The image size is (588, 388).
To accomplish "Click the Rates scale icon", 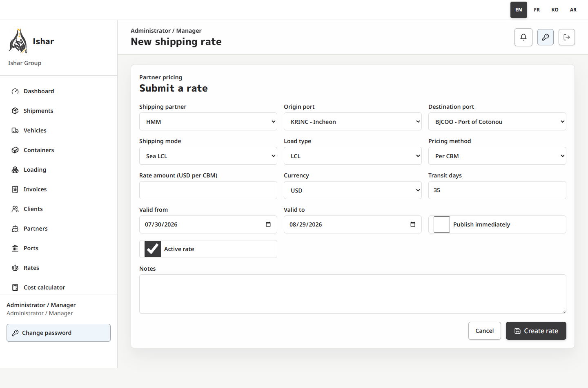I will [x=15, y=268].
